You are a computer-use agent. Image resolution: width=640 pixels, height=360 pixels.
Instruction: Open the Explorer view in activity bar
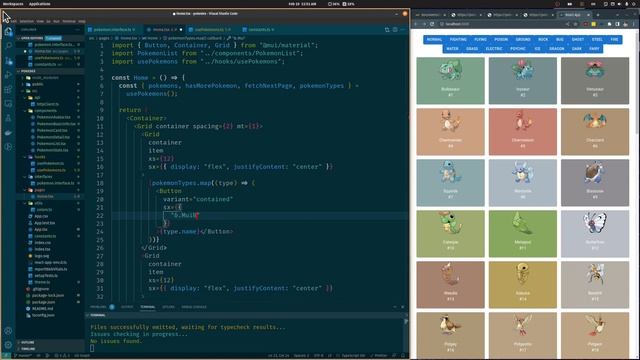(8, 31)
